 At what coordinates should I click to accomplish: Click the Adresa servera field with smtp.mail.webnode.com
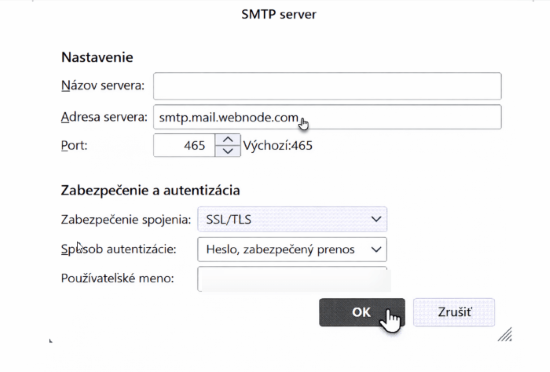(x=327, y=117)
